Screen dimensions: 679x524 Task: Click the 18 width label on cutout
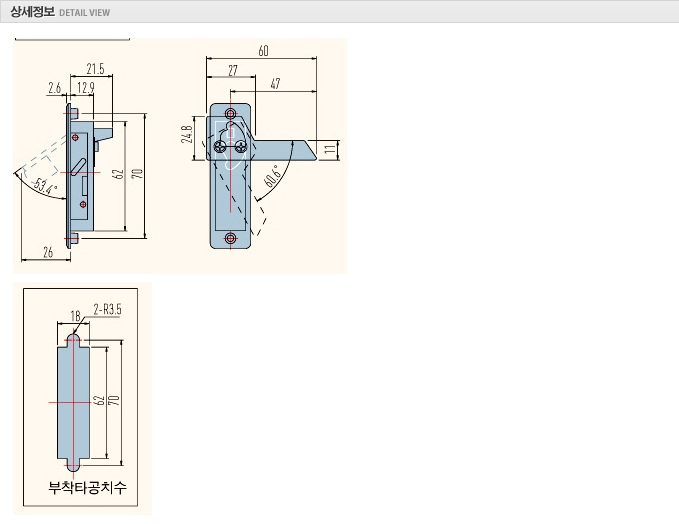(x=75, y=316)
